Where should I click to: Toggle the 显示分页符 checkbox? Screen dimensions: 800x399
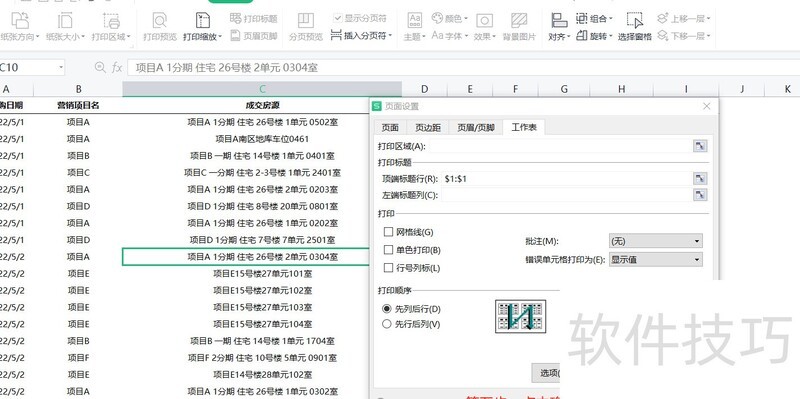pyautogui.click(x=338, y=18)
